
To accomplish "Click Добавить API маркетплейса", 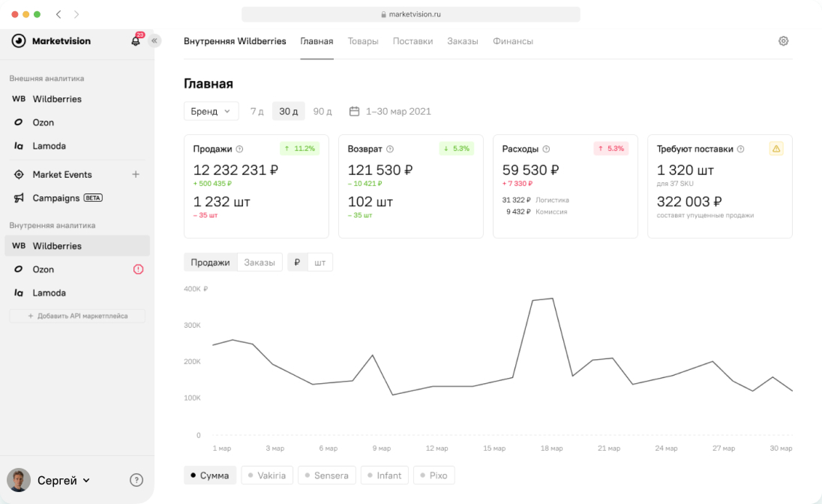I will (x=77, y=316).
